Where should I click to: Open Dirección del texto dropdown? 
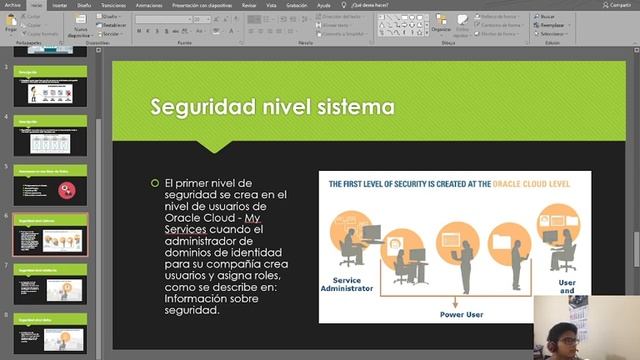click(340, 16)
